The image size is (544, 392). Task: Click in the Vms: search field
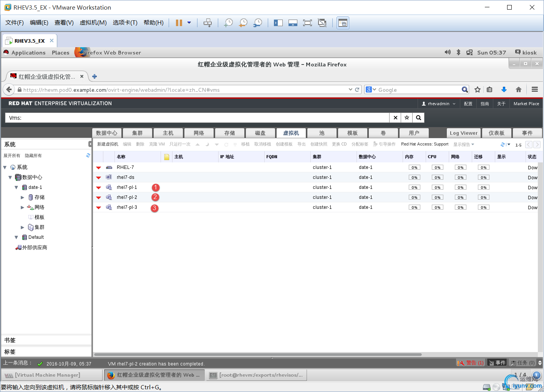197,118
